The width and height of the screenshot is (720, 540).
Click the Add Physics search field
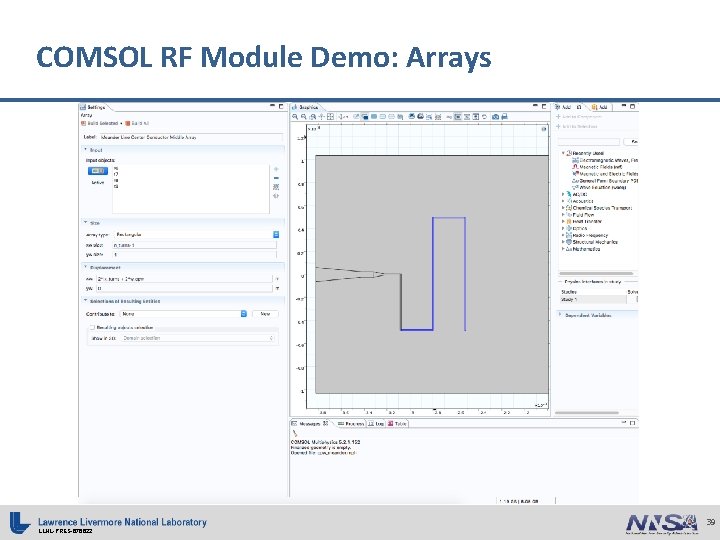click(x=589, y=141)
